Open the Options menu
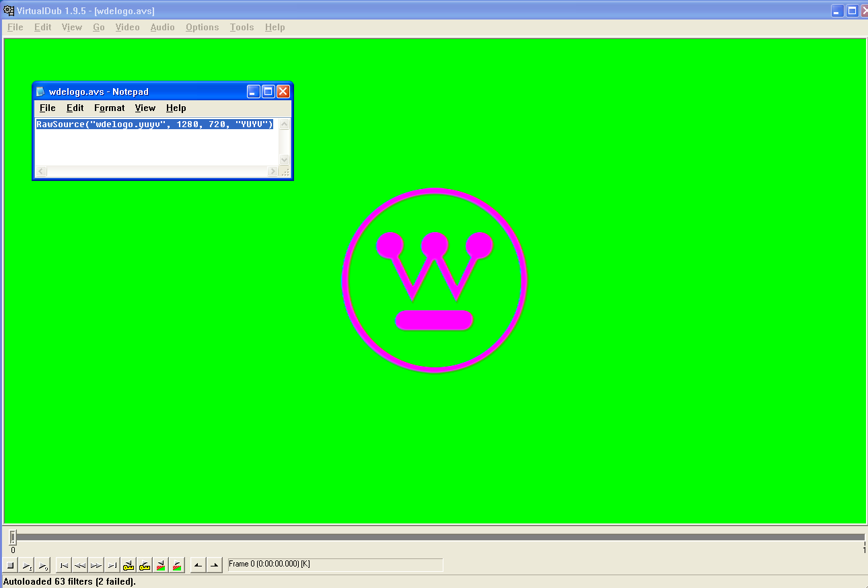The width and height of the screenshot is (868, 588). [x=203, y=27]
